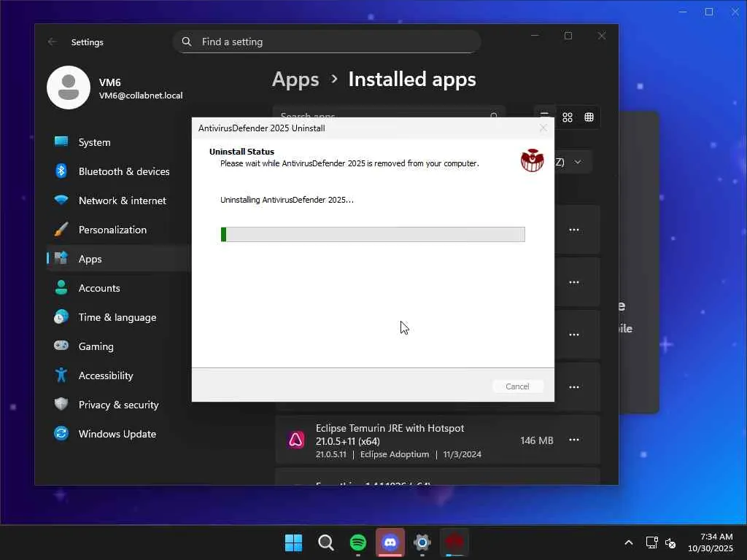
Task: Select Apps in the Settings sidebar
Action: click(x=119, y=259)
